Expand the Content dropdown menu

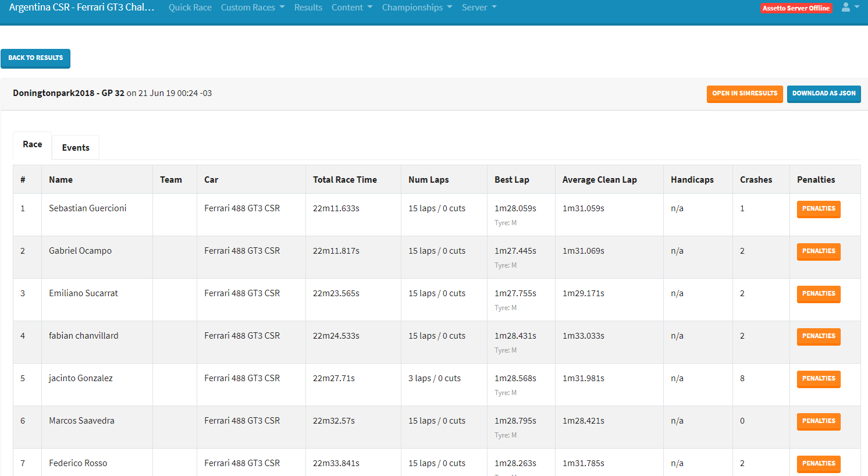point(352,8)
